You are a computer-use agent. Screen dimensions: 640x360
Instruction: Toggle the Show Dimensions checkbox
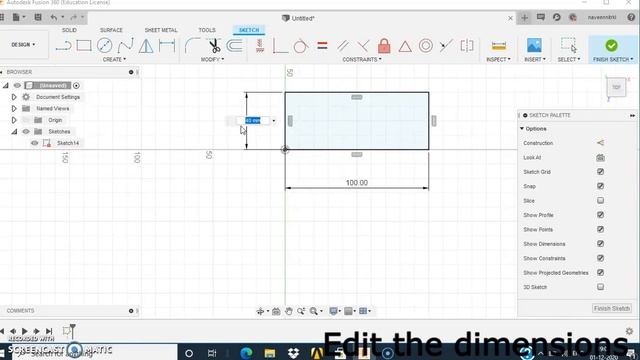click(x=600, y=244)
